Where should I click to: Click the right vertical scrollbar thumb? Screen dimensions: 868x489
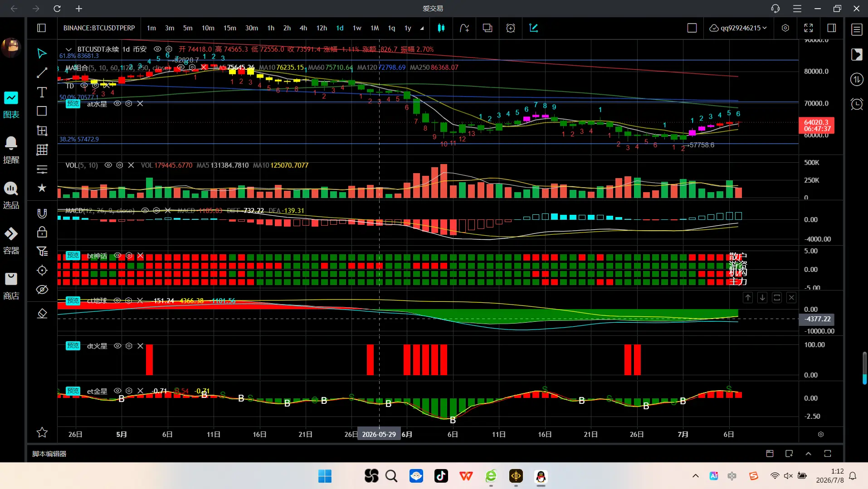point(864,368)
